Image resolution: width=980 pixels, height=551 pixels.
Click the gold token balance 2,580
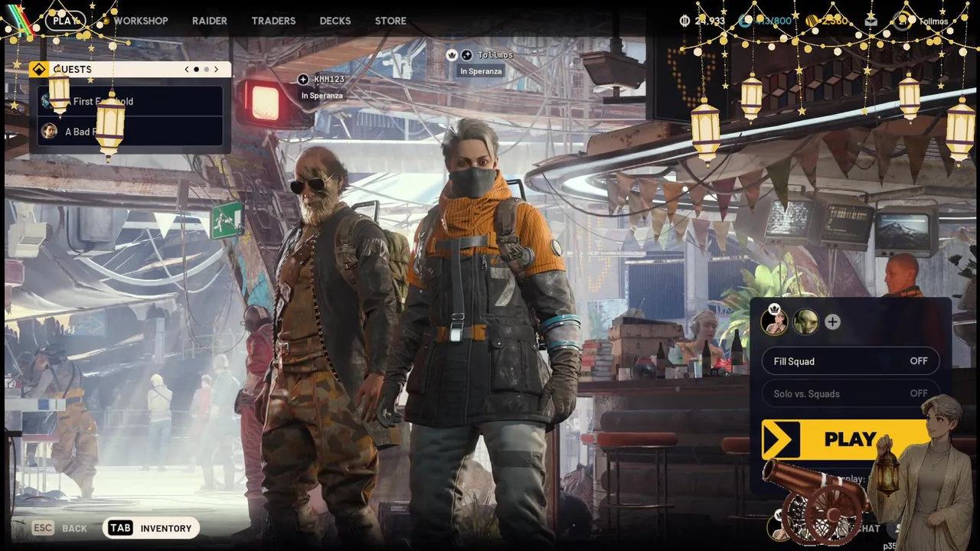[x=835, y=21]
